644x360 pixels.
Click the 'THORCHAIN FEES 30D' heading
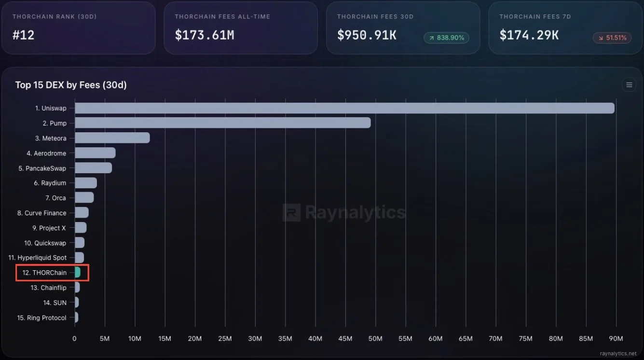pyautogui.click(x=375, y=16)
